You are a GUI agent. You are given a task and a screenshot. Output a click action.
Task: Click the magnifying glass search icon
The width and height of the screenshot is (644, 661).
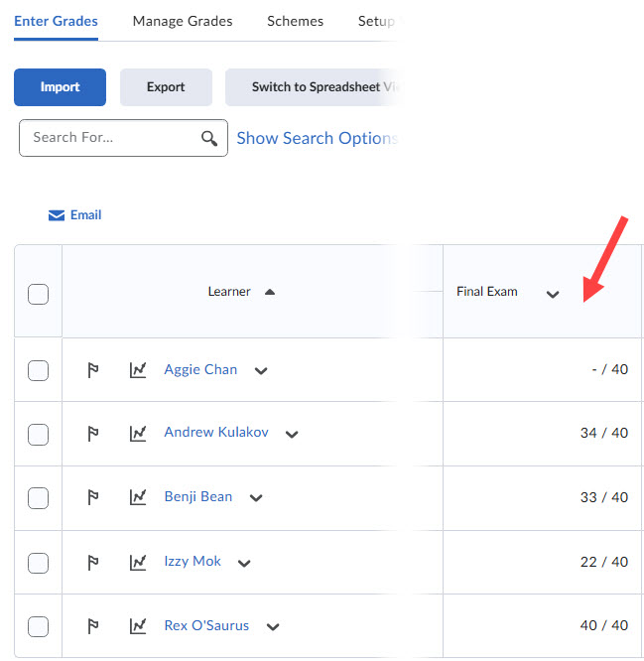pos(209,138)
